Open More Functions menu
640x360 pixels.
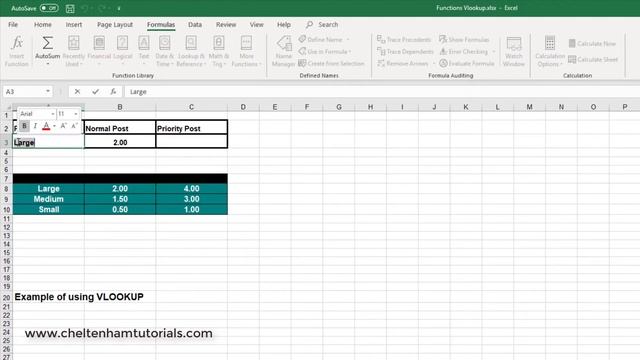coord(247,51)
